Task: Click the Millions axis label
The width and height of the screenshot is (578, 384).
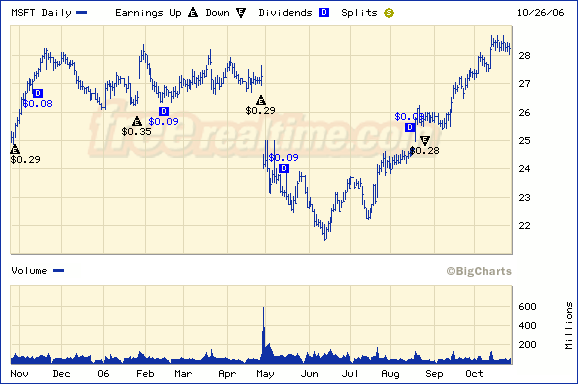Action: [x=569, y=325]
